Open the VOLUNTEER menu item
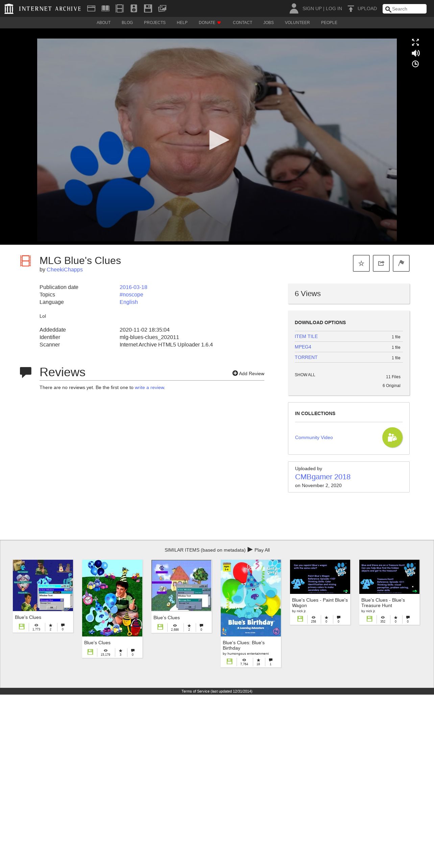Viewport: 434px width, 868px height. (297, 23)
